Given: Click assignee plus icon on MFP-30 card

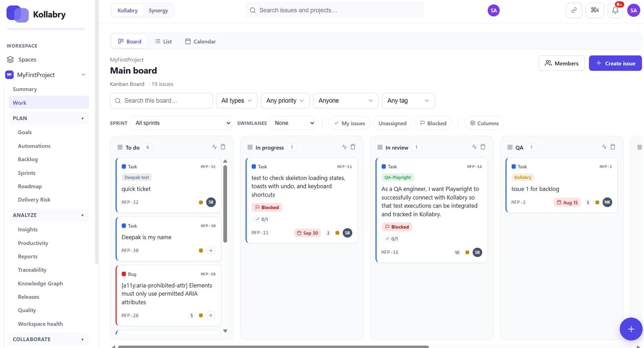Looking at the screenshot, I should tap(211, 251).
